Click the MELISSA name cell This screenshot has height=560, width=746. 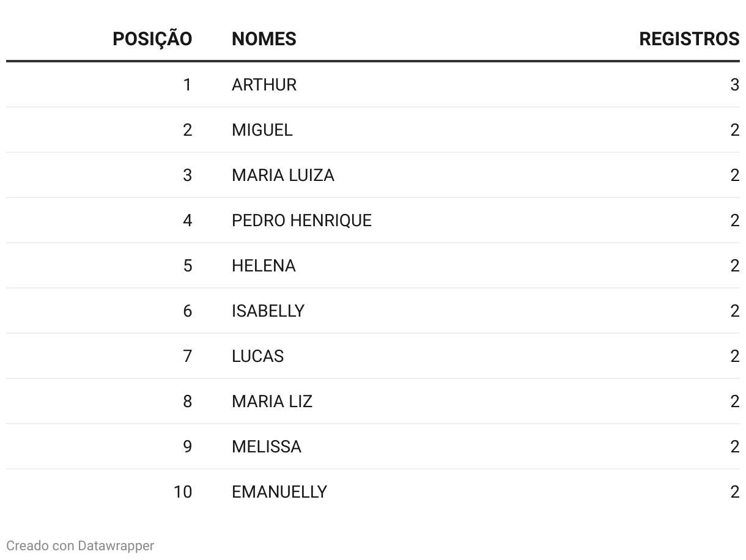[266, 446]
